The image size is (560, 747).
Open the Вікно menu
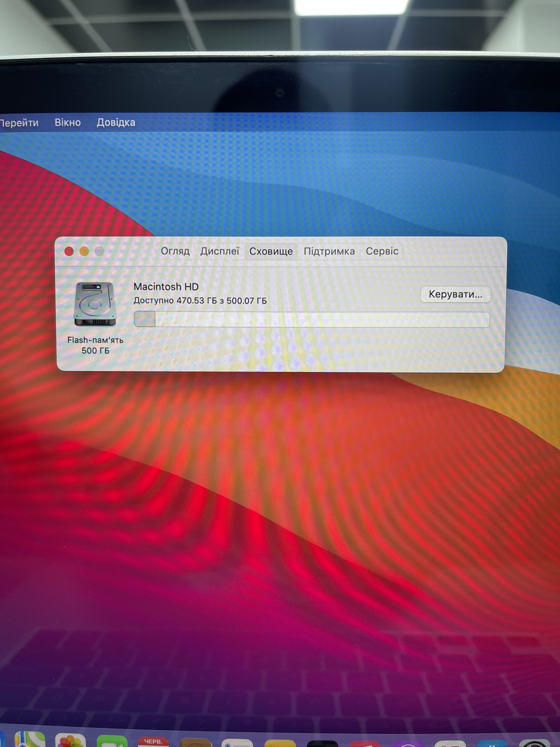tap(67, 122)
